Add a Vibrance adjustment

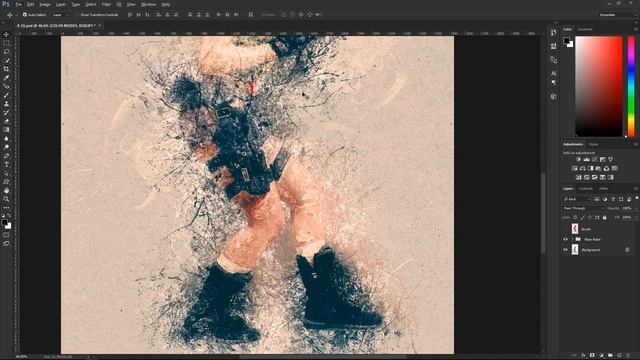click(610, 159)
